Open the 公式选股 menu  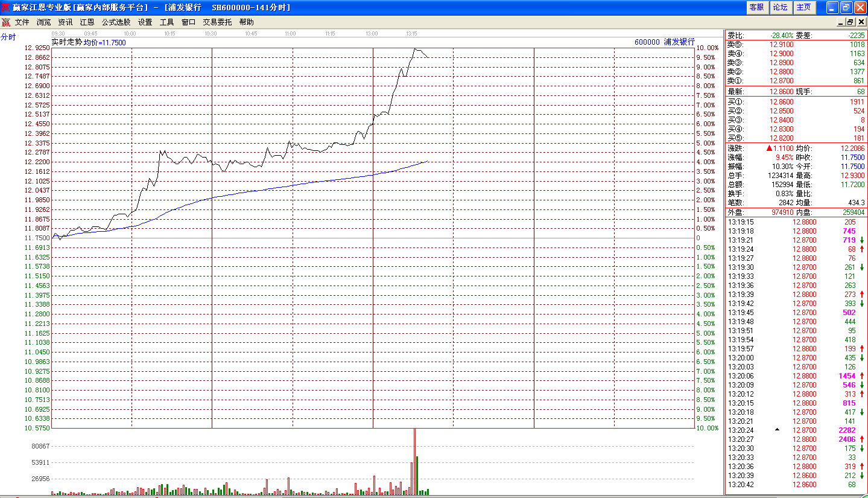pyautogui.click(x=116, y=22)
